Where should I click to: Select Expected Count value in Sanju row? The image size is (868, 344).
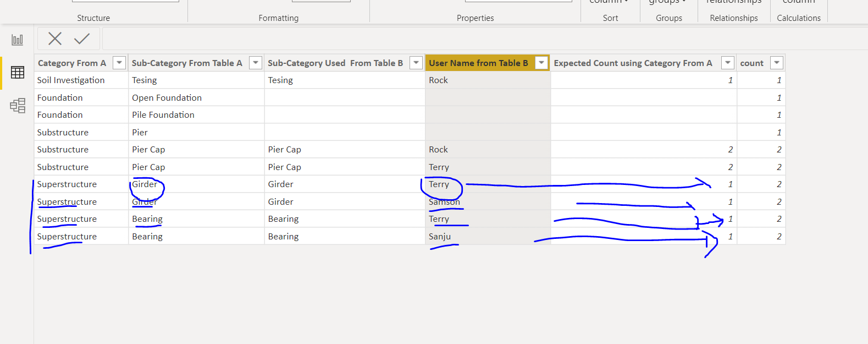click(x=644, y=236)
